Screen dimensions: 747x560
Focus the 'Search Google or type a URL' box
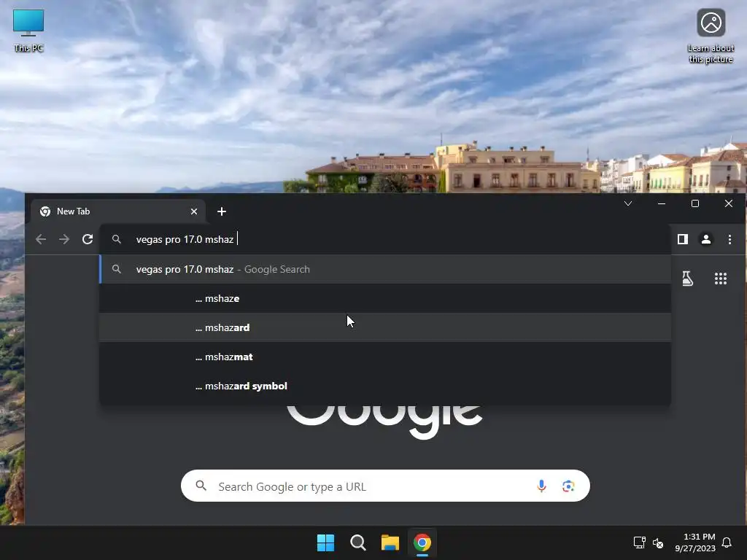[x=385, y=486]
